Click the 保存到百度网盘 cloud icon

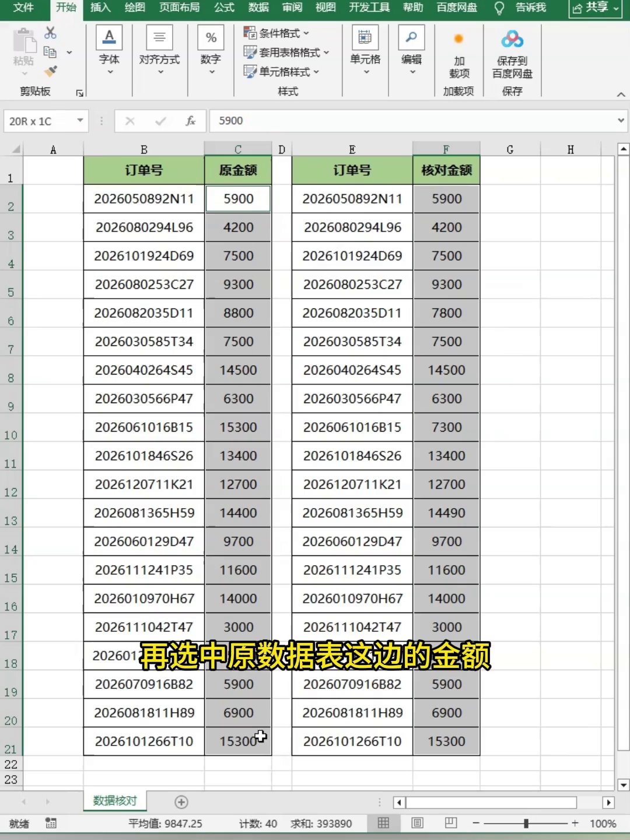pyautogui.click(x=512, y=39)
